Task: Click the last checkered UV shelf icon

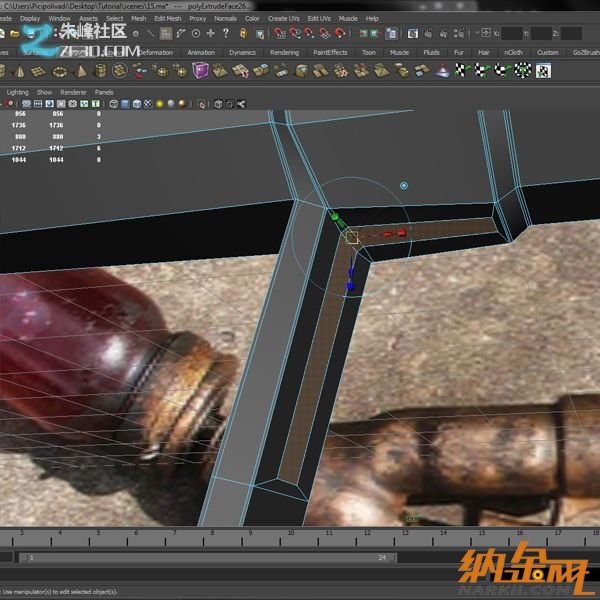Action: tap(543, 70)
